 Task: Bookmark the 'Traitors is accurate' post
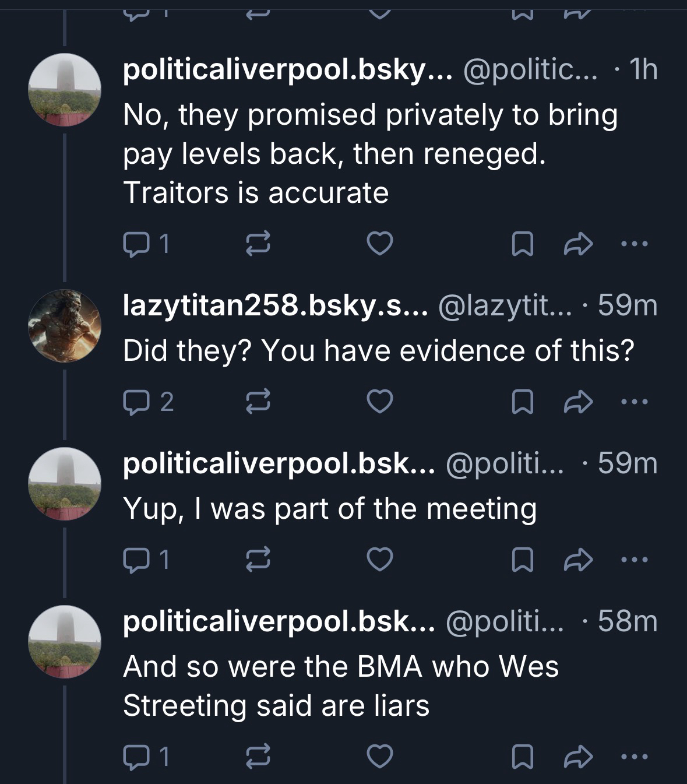[522, 244]
